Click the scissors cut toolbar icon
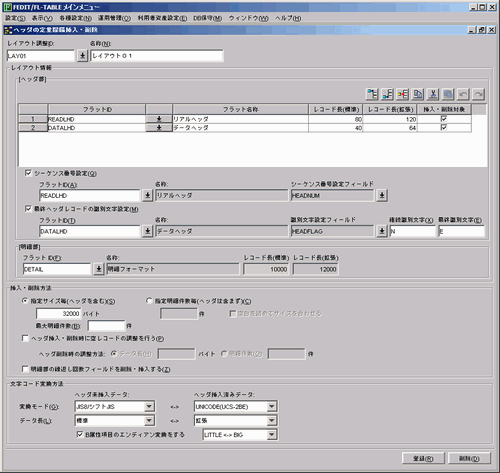The height and width of the screenshot is (473, 500). 433,94
